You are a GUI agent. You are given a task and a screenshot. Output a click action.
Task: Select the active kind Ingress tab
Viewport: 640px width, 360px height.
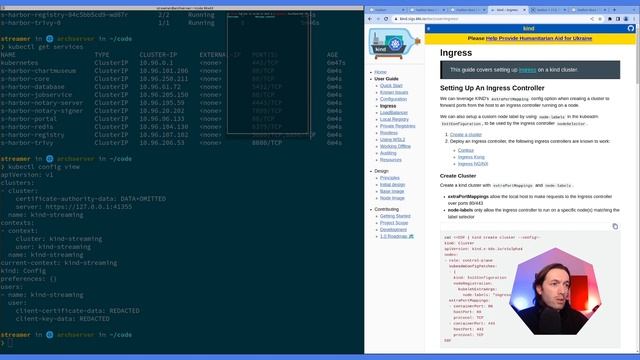click(508, 10)
